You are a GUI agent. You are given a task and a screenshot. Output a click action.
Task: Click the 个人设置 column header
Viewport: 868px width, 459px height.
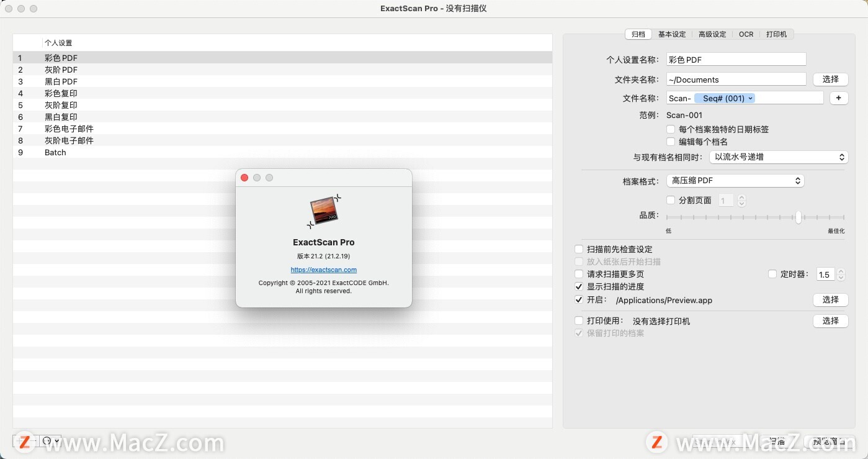point(58,43)
